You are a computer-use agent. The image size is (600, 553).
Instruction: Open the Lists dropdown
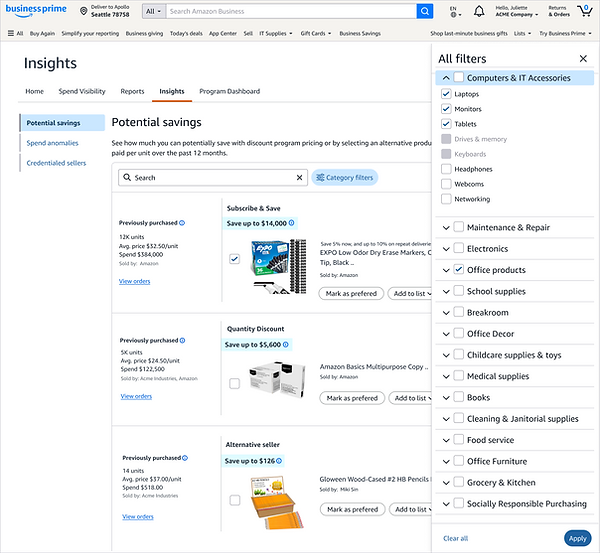(522, 33)
